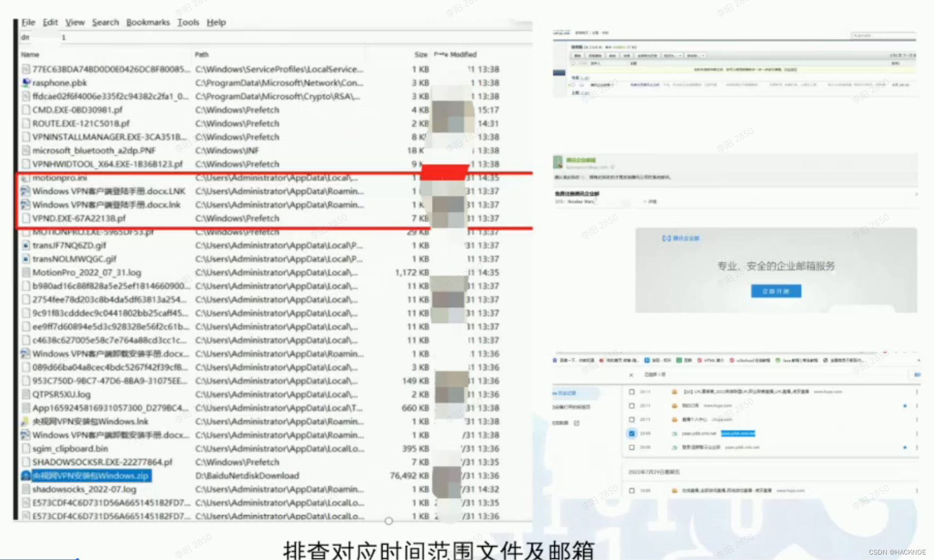Click the blue 立即开通 button in the mail banner

pos(776,291)
